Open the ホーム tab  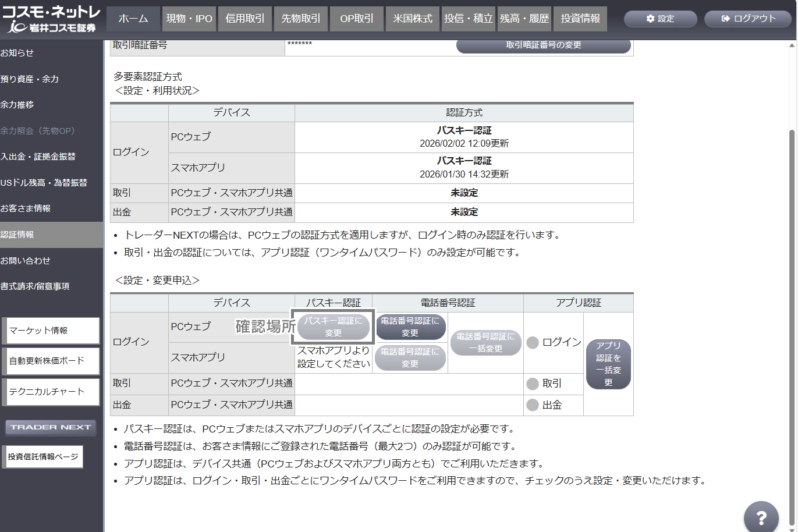(x=133, y=19)
